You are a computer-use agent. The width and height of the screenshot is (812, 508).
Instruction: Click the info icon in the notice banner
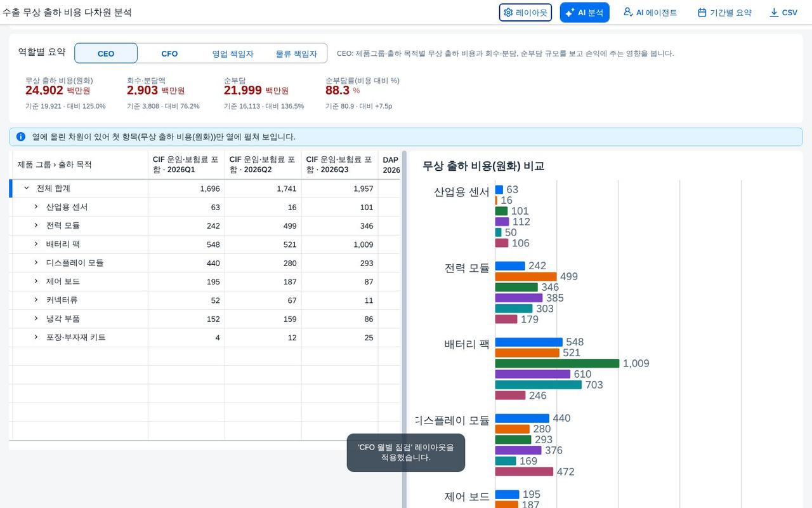click(x=21, y=137)
